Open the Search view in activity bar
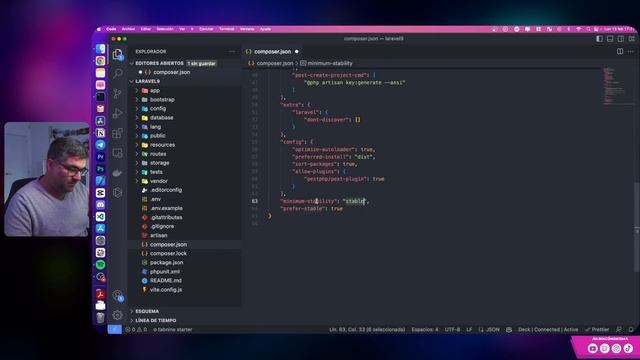This screenshot has height=360, width=640. pyautogui.click(x=118, y=73)
